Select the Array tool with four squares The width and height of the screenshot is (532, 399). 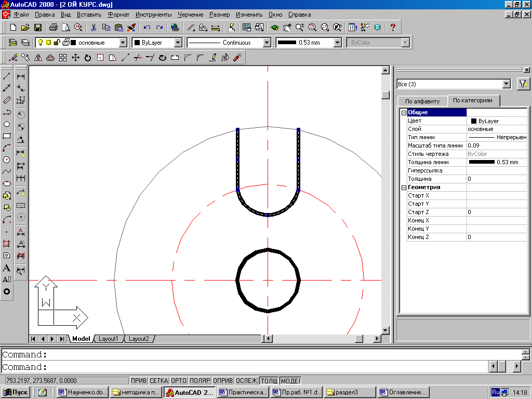[x=63, y=57]
